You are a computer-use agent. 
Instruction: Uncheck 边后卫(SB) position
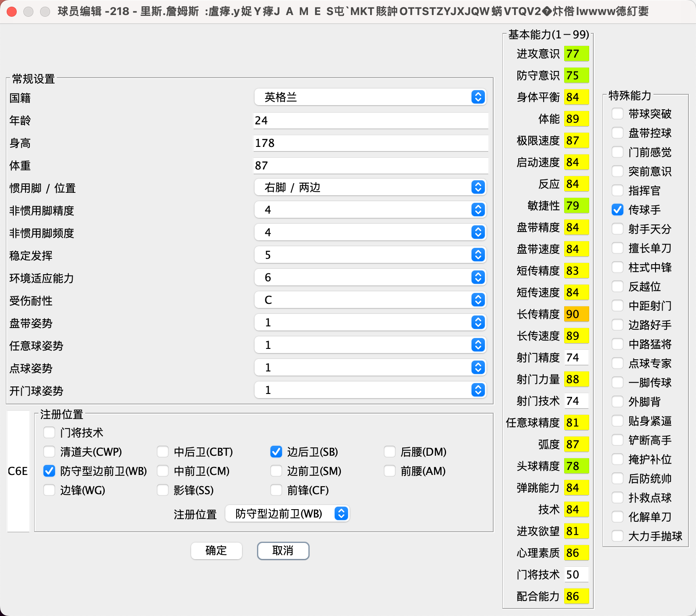276,452
